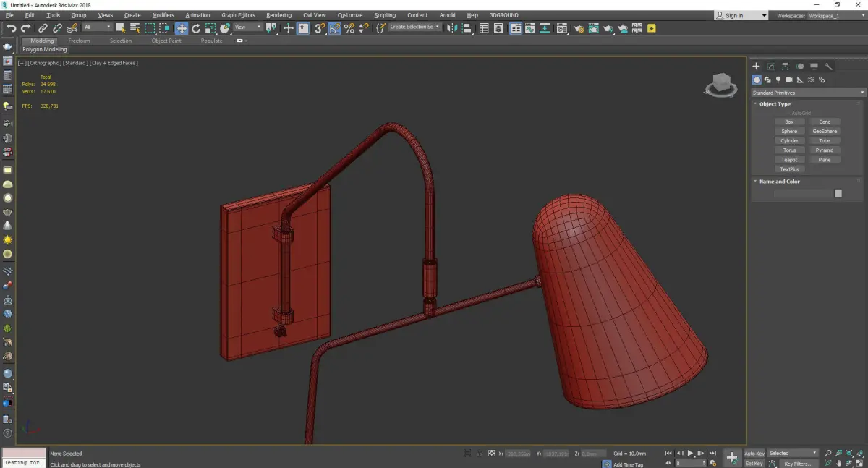Toggle 3D Snaps on or off
868x468 pixels.
319,28
